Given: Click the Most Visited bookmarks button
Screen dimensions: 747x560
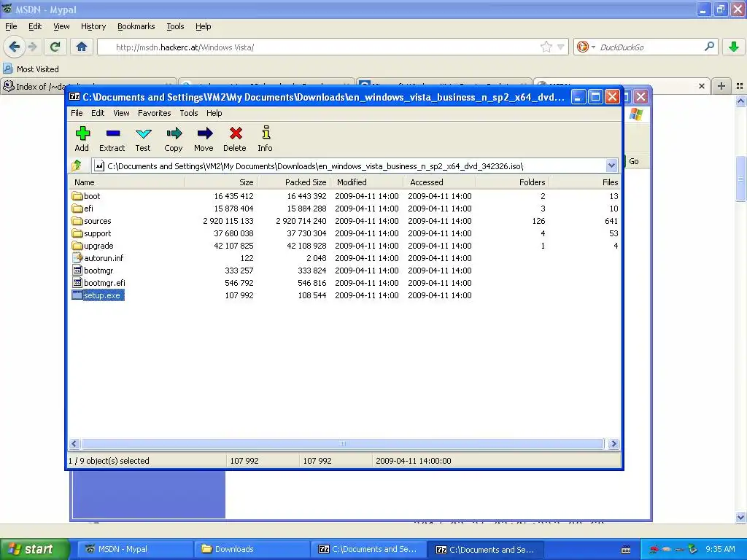Looking at the screenshot, I should [31, 69].
